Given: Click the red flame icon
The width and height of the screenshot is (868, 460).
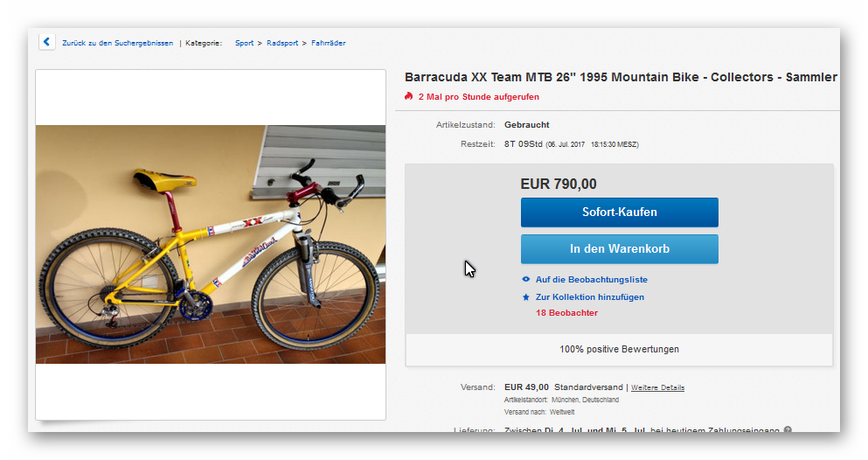Looking at the screenshot, I should [x=408, y=96].
